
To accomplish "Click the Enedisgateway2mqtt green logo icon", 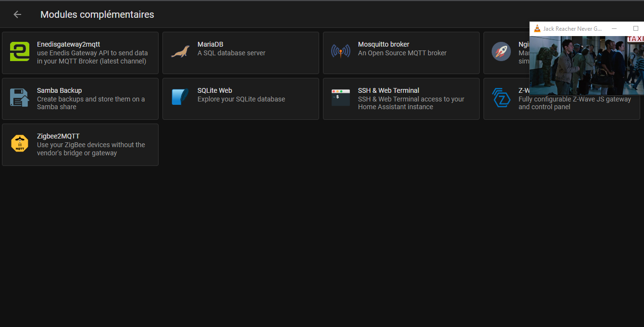I will point(20,52).
